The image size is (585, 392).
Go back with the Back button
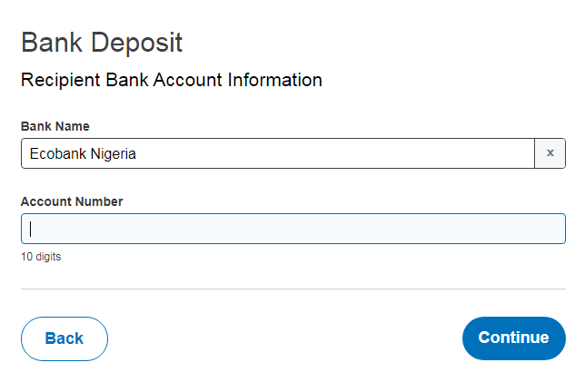[x=64, y=338]
